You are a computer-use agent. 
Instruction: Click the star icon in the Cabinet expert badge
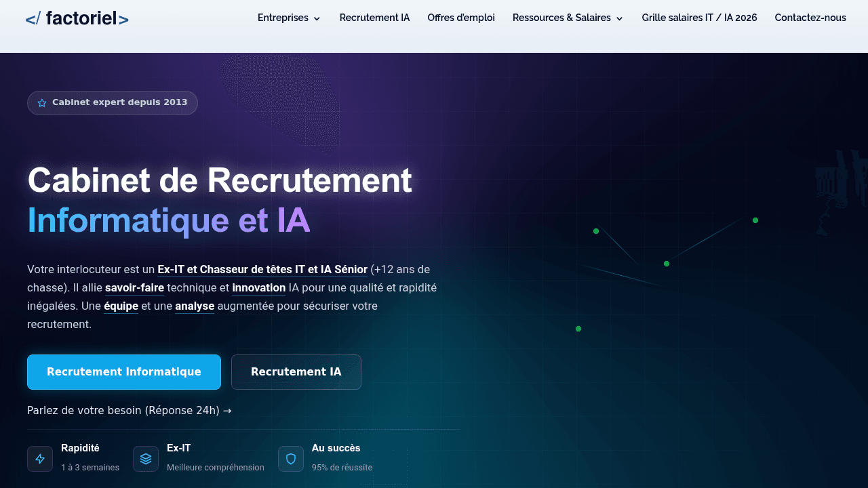[42, 103]
